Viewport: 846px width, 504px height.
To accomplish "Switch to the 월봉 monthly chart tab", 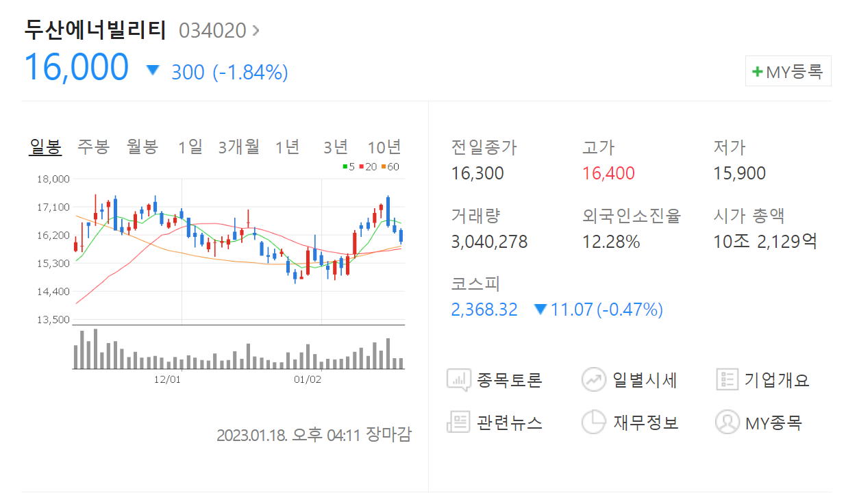I will coord(142,147).
